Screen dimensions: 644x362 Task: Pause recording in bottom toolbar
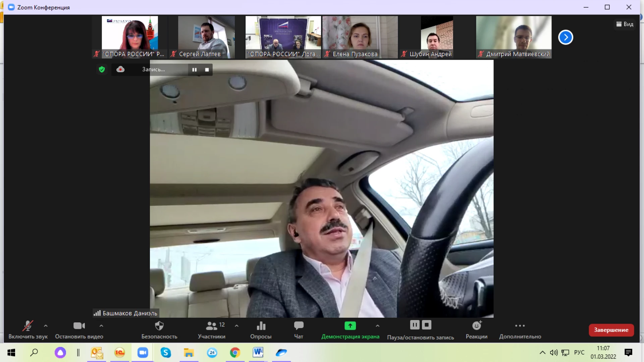tap(415, 325)
